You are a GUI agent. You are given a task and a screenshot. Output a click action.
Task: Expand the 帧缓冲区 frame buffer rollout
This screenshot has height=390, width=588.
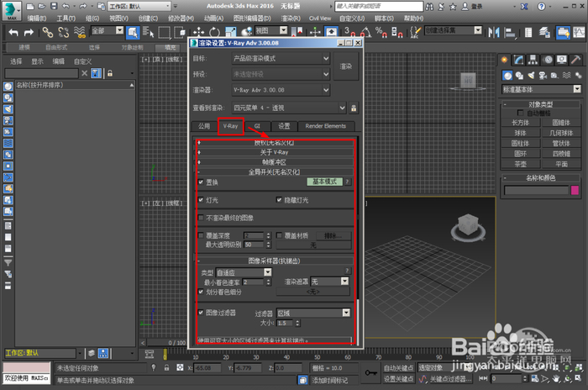pos(274,162)
